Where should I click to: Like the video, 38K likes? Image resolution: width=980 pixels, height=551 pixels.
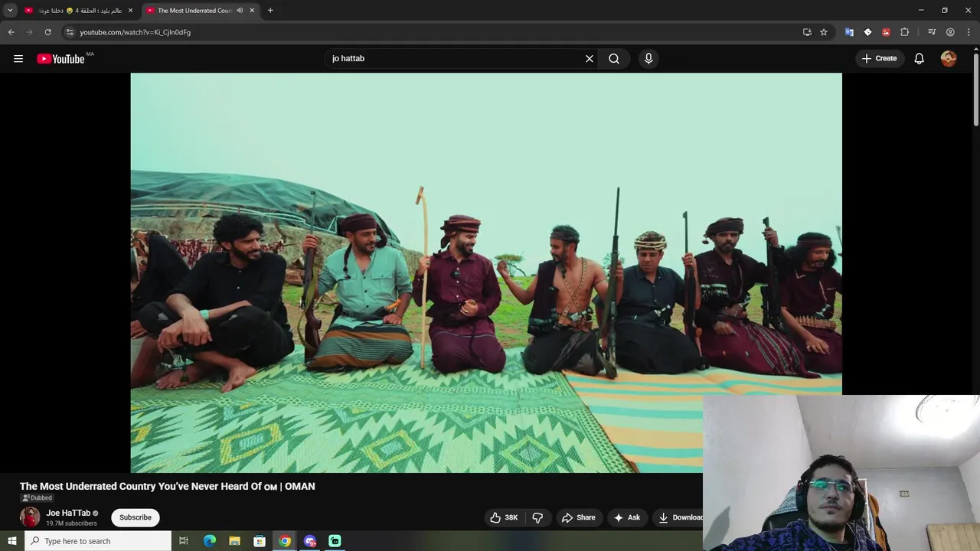pyautogui.click(x=504, y=517)
